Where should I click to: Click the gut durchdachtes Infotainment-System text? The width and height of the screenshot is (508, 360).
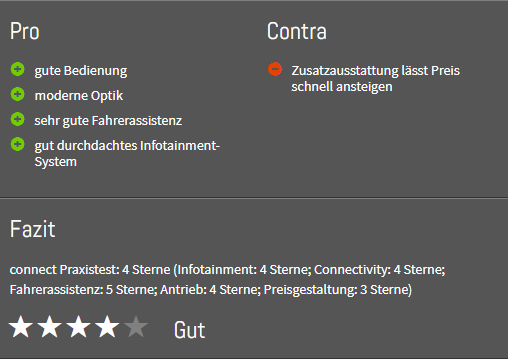(127, 154)
